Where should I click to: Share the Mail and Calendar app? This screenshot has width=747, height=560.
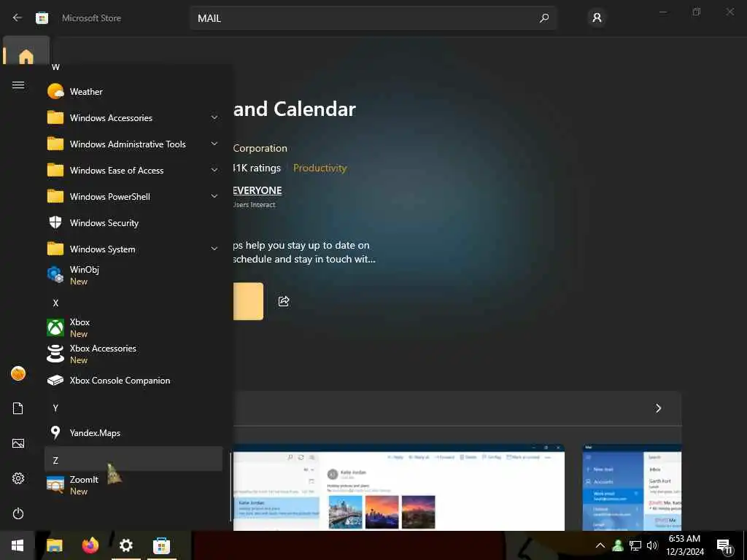click(x=284, y=301)
